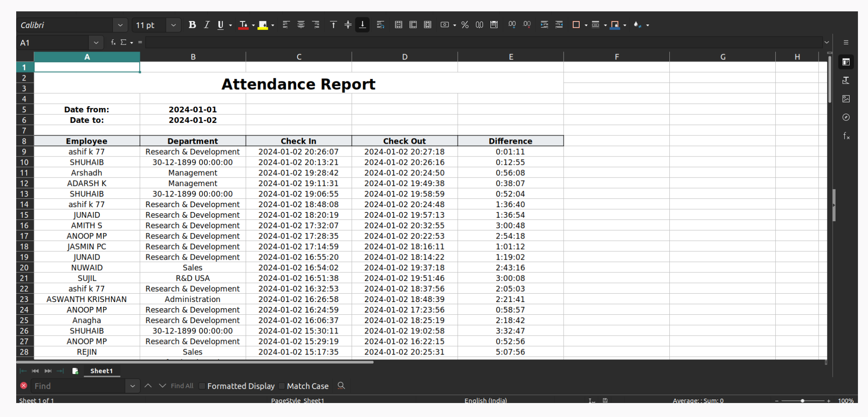The height and width of the screenshot is (417, 868).
Task: Add a new sheet
Action: (75, 371)
